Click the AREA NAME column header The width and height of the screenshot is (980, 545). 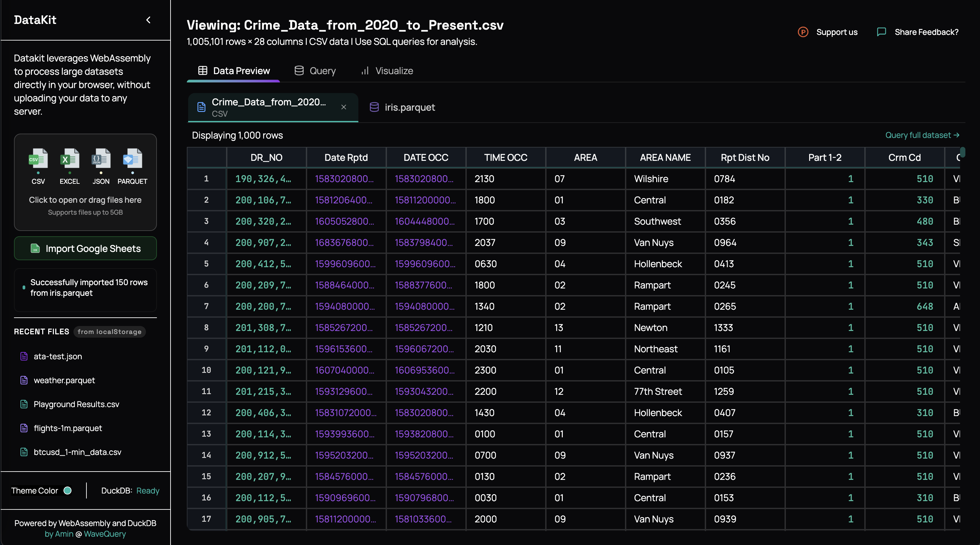pos(665,158)
